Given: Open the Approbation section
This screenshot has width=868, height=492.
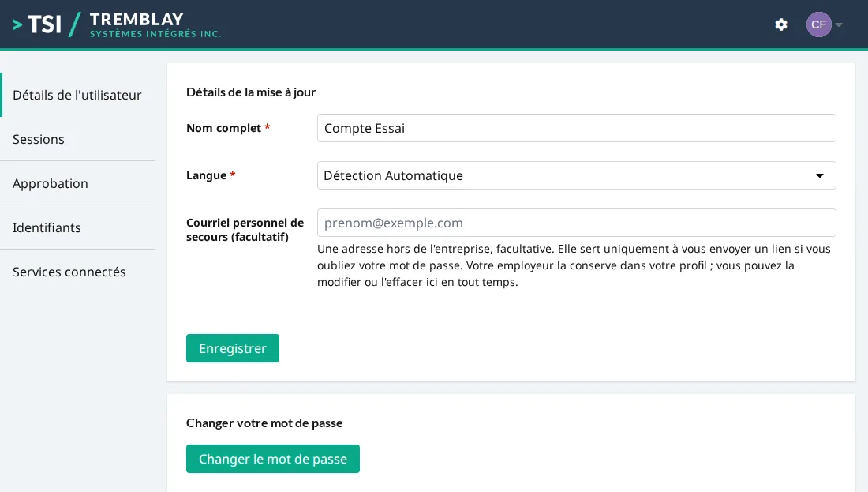Looking at the screenshot, I should pyautogui.click(x=77, y=183).
